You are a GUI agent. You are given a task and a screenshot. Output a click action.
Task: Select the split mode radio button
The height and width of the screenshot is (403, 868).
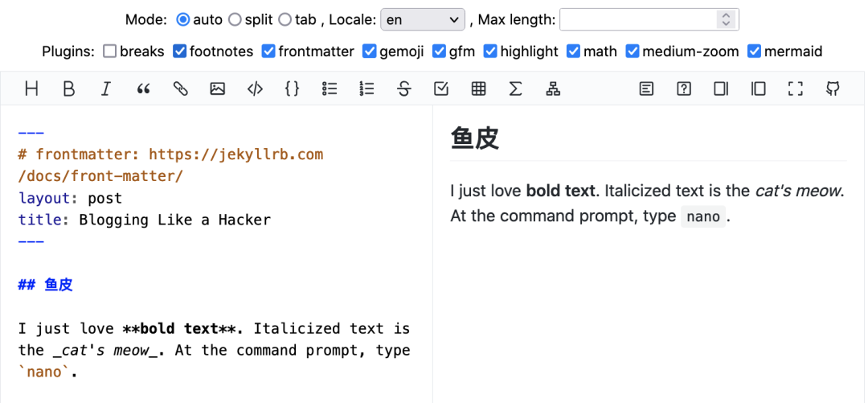tap(235, 19)
